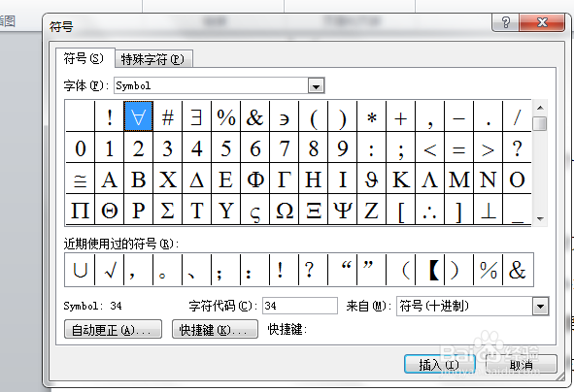Select the for-all ∀ symbol
Image resolution: width=574 pixels, height=392 pixels.
tap(138, 116)
